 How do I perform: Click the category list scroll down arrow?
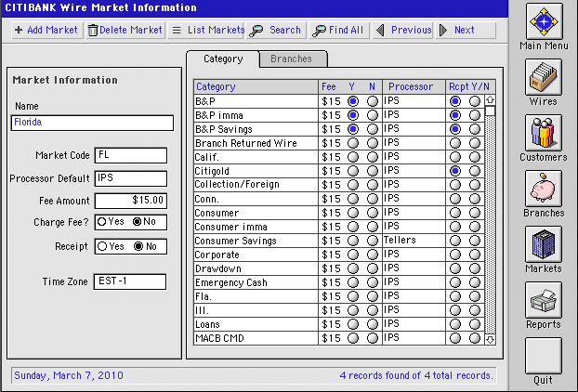pos(490,339)
